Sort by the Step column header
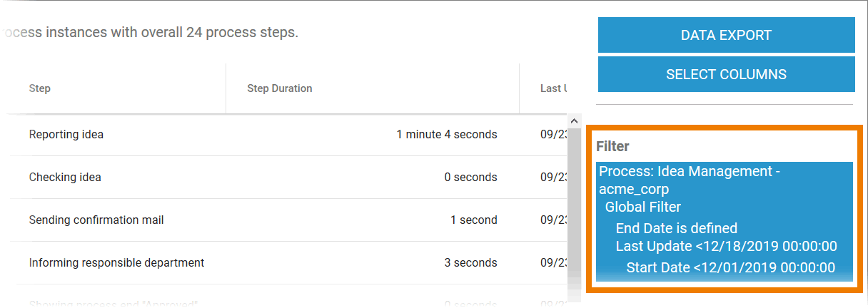The width and height of the screenshot is (868, 308). pyautogui.click(x=40, y=88)
